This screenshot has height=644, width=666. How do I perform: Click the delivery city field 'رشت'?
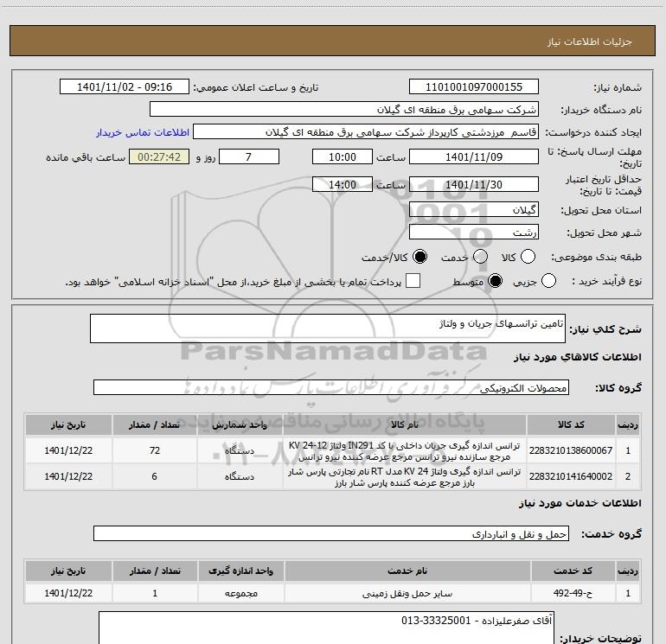[x=474, y=233]
